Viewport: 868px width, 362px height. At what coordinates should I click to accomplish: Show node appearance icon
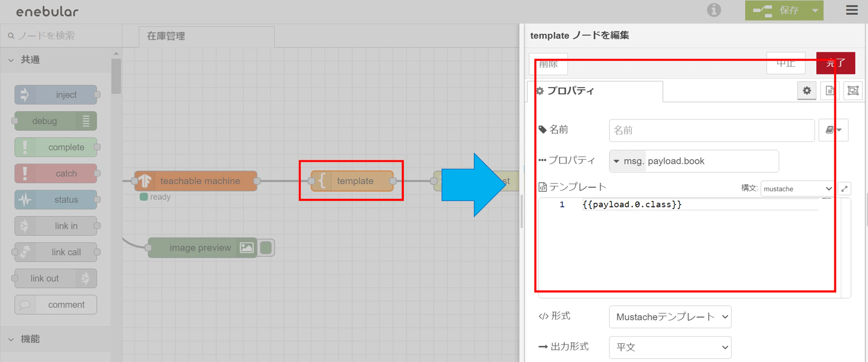click(853, 90)
